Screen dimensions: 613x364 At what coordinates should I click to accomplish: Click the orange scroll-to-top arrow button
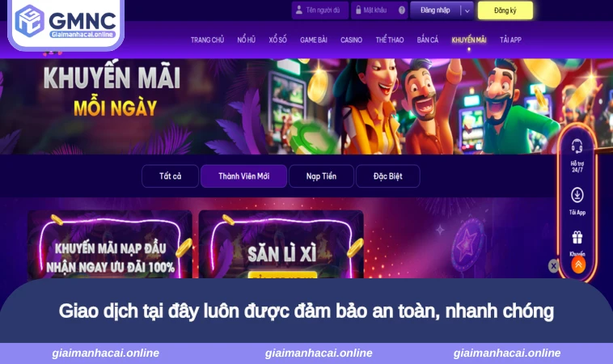pyautogui.click(x=578, y=265)
